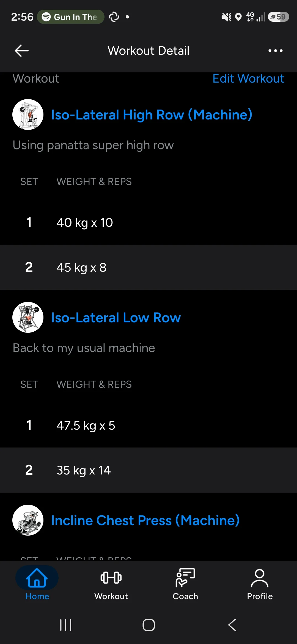Open Iso-Lateral High Row (Machine) details
297x644 pixels.
pyautogui.click(x=152, y=115)
